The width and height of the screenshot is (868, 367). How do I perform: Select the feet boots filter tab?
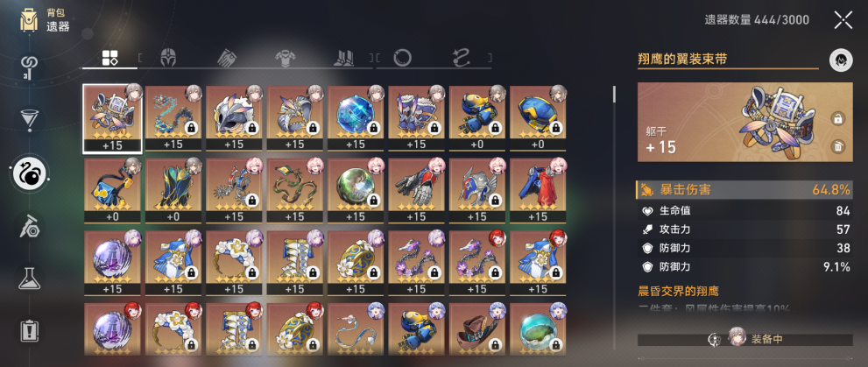pyautogui.click(x=343, y=57)
